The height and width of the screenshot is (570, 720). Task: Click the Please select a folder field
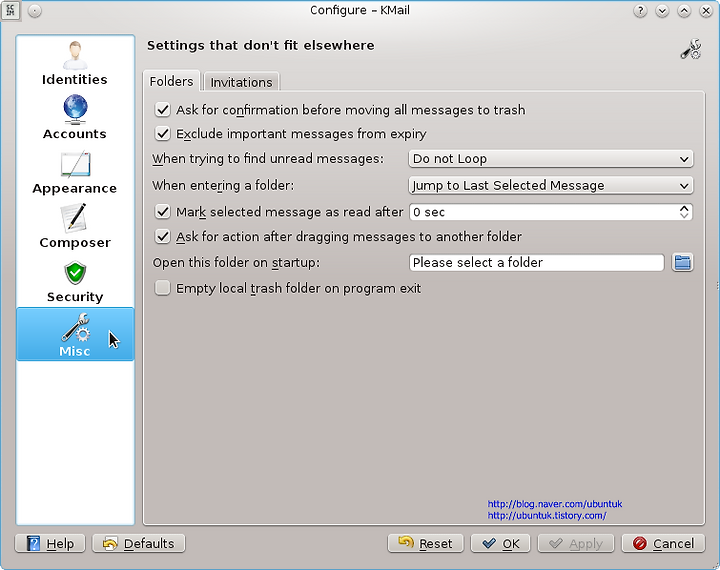(536, 262)
